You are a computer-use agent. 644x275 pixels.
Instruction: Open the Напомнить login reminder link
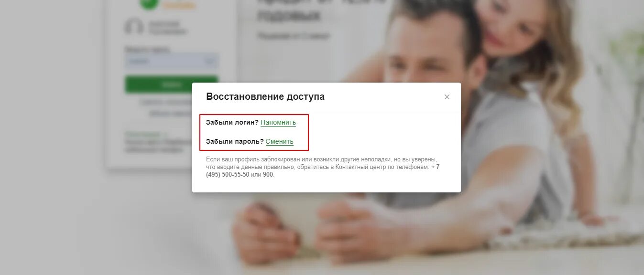(x=278, y=122)
